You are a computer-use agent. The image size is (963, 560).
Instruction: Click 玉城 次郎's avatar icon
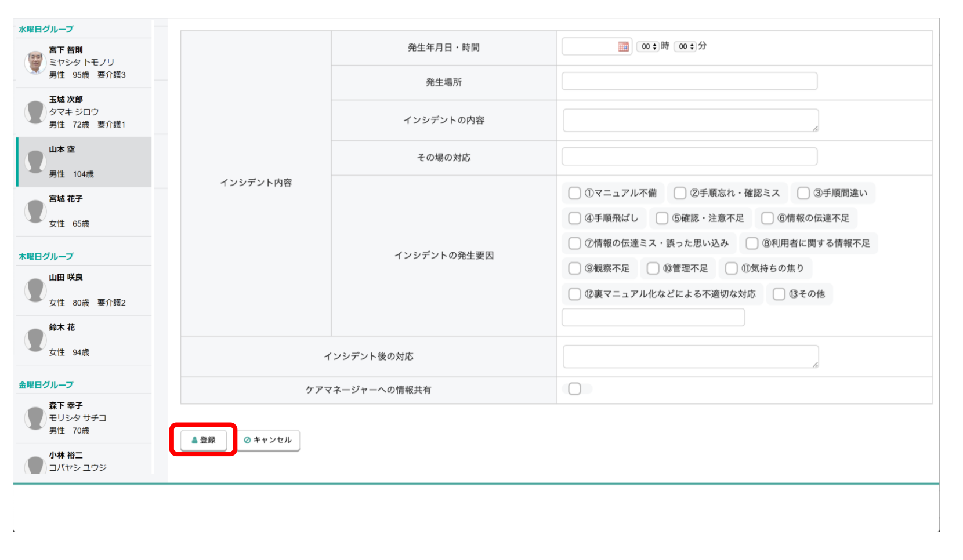tap(35, 112)
